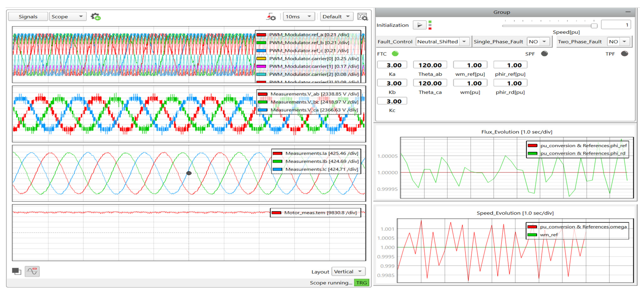Click the FTC green indicator
This screenshot has height=294, width=644.
[x=395, y=54]
